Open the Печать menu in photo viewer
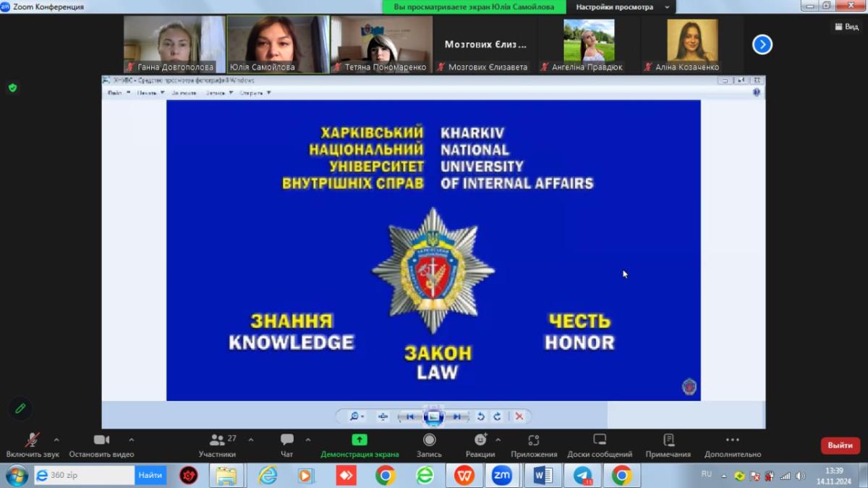Image resolution: width=868 pixels, height=488 pixels. point(151,93)
